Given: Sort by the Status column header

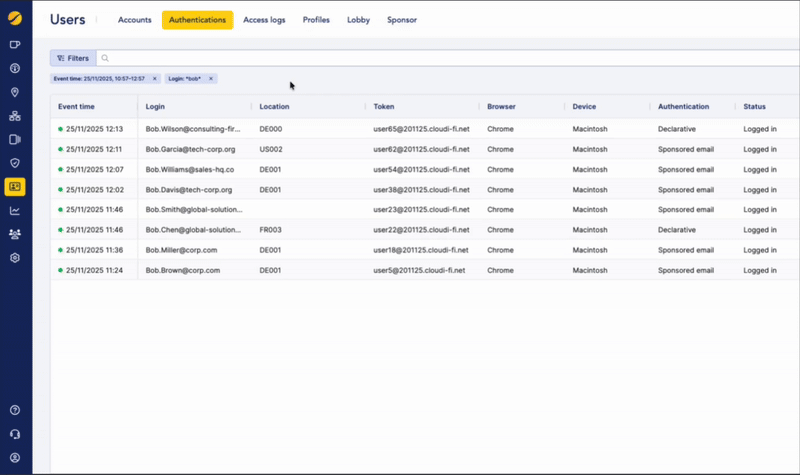Looking at the screenshot, I should coord(755,107).
